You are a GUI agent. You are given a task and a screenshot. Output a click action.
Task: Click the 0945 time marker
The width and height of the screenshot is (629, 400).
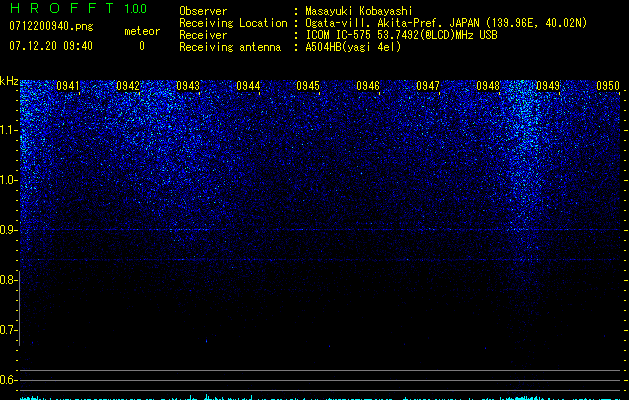coord(308,86)
